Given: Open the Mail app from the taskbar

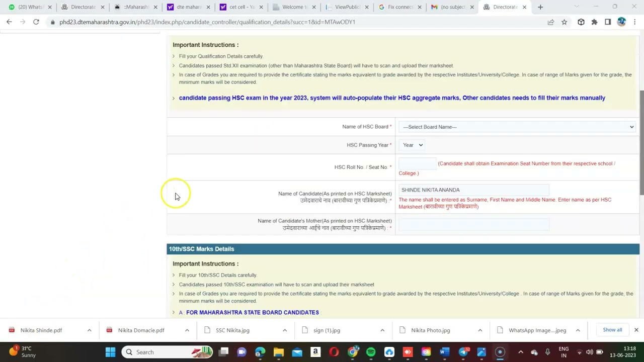Looking at the screenshot, I should pyautogui.click(x=297, y=352).
